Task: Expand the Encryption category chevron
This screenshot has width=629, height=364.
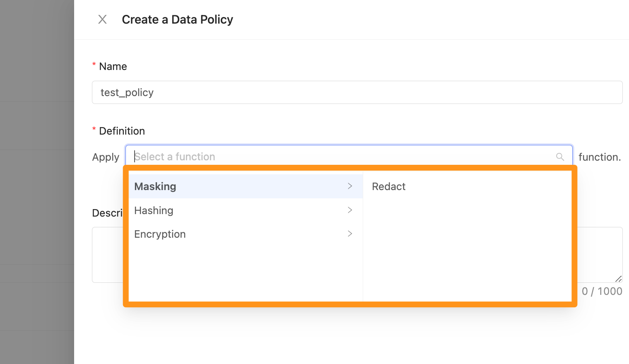Action: (x=350, y=234)
